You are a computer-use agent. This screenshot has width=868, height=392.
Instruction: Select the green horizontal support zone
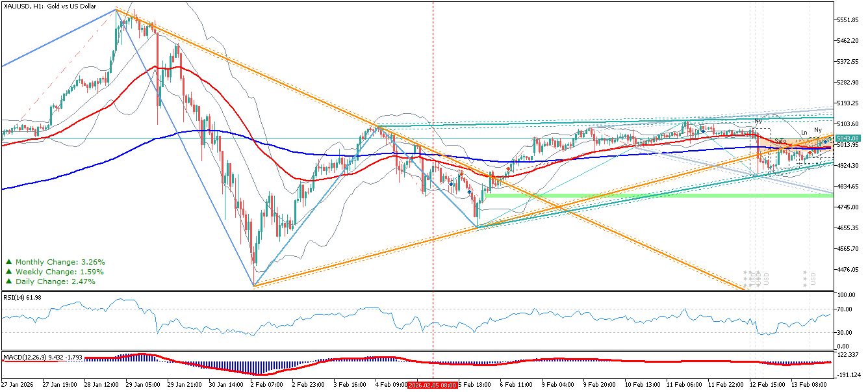(x=650, y=195)
